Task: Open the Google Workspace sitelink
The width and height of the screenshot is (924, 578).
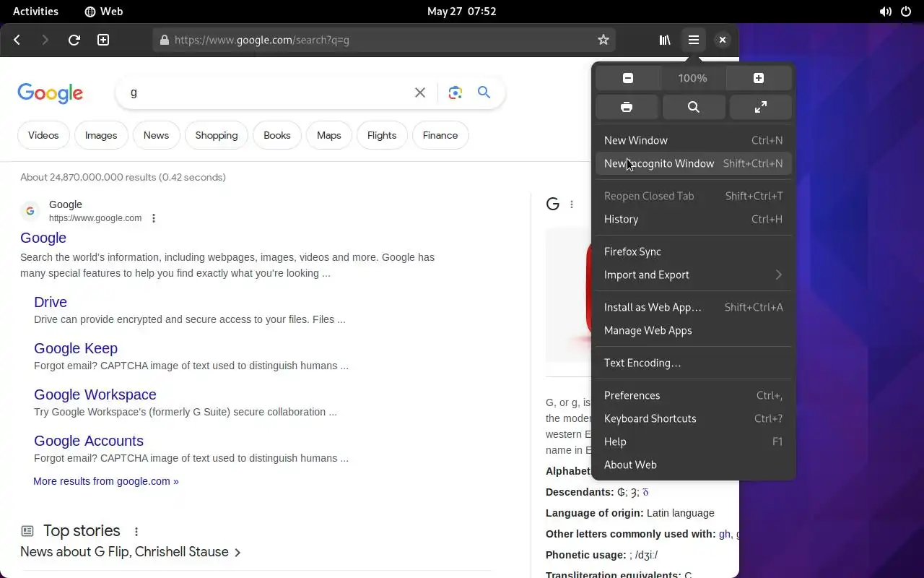Action: pos(95,394)
